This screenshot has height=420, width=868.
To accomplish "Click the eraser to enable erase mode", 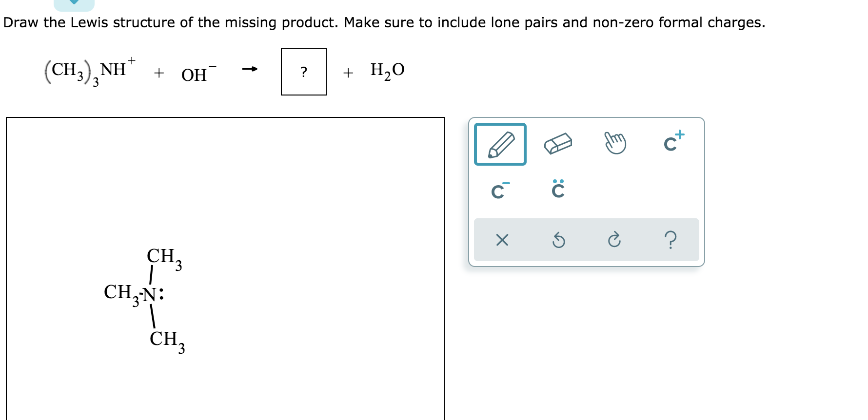I will pyautogui.click(x=557, y=144).
